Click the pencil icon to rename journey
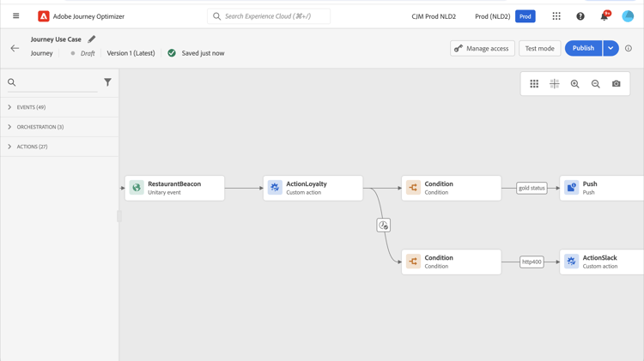This screenshot has width=644, height=361. click(x=92, y=39)
